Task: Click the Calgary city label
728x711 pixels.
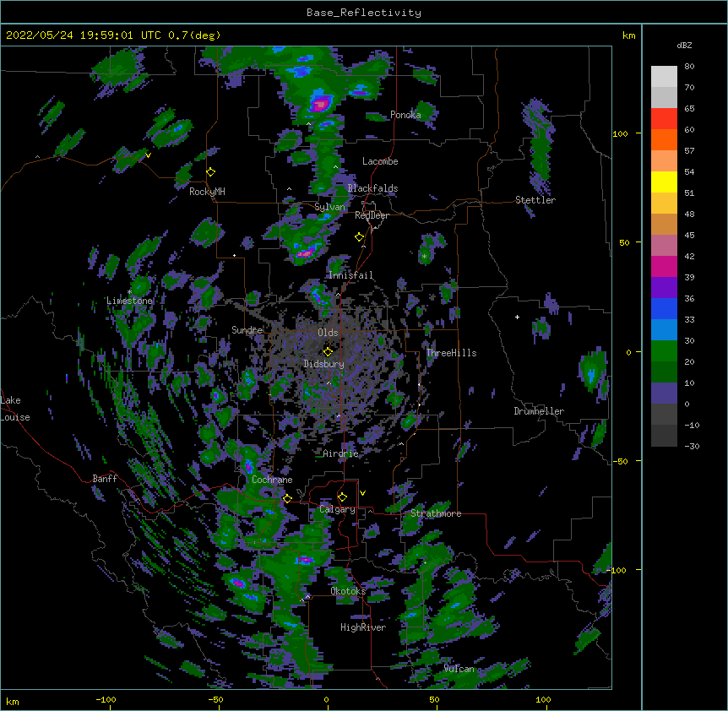Action: coord(337,509)
